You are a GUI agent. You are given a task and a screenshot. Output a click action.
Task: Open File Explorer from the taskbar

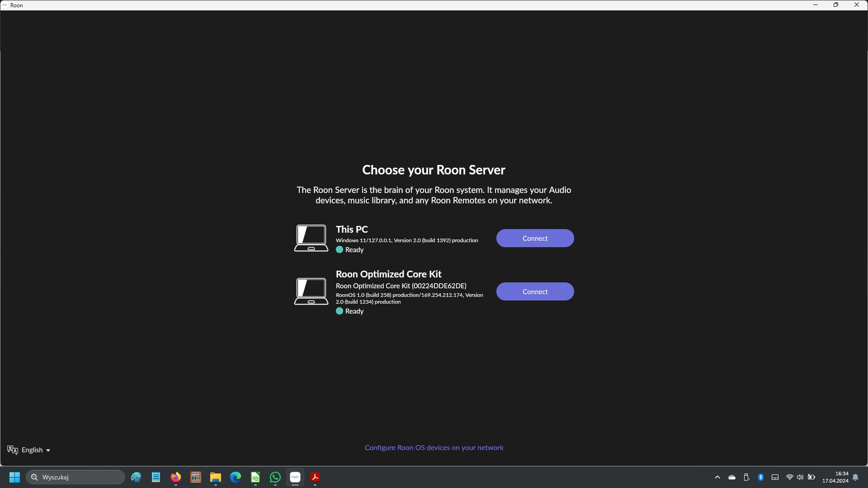coord(216,477)
